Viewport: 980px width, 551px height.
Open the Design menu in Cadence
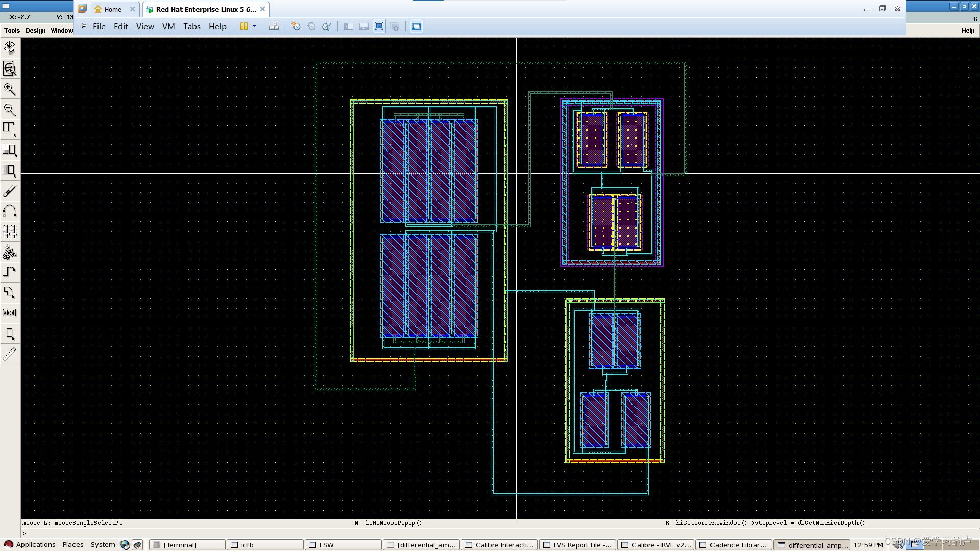tap(35, 31)
